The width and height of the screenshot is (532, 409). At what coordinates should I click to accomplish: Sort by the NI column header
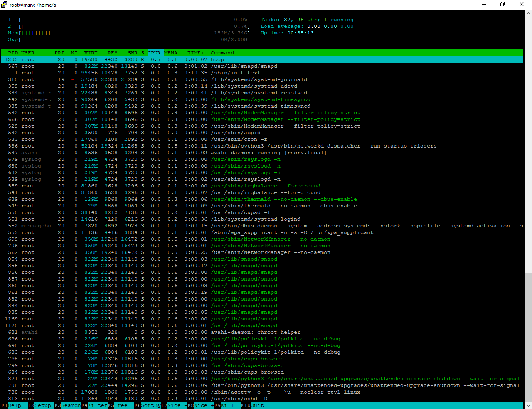click(x=74, y=53)
